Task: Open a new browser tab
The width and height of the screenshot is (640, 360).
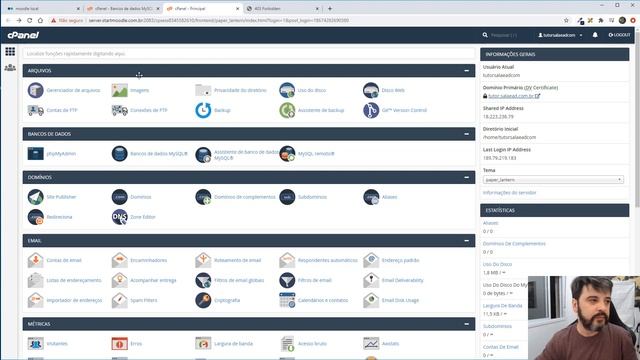Action: (x=330, y=8)
